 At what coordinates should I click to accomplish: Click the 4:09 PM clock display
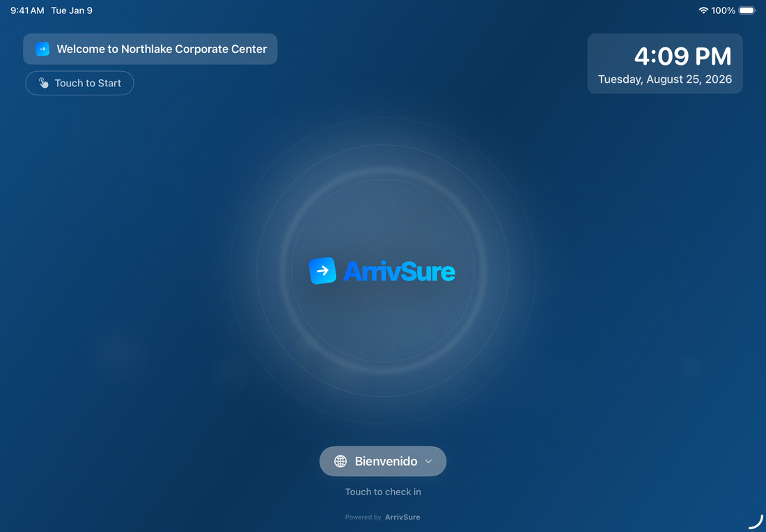click(682, 56)
